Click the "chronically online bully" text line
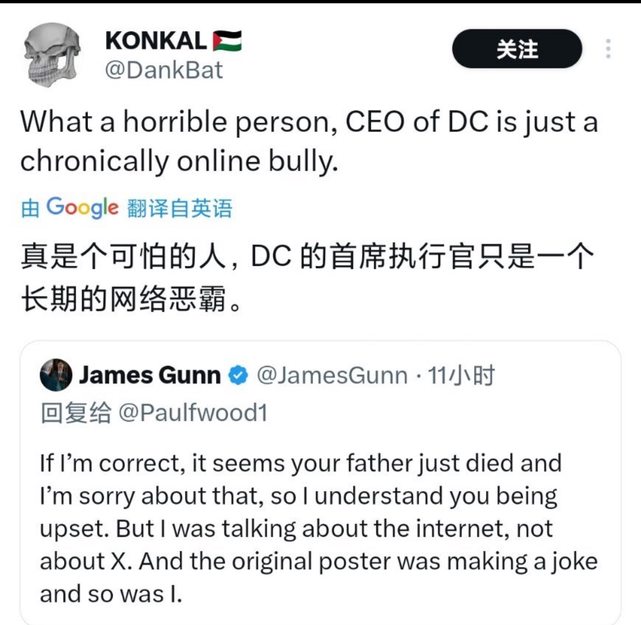Image resolution: width=641 pixels, height=625 pixels. click(x=175, y=161)
